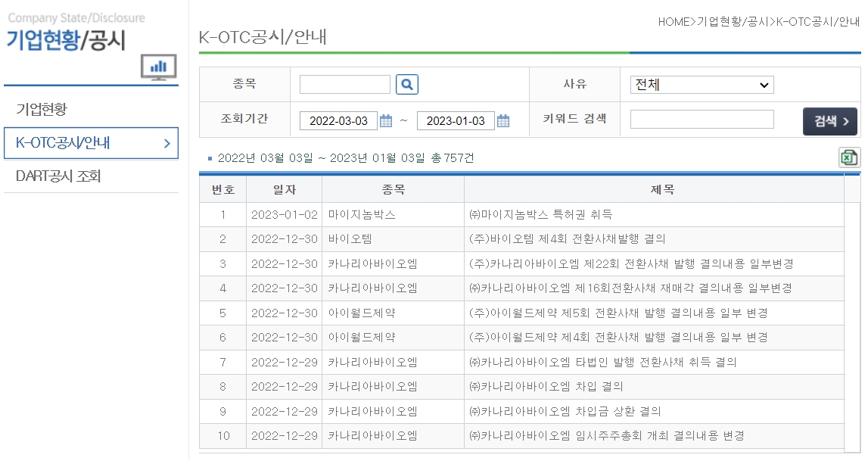
Task: Click 바이오템 in the 종목 column
Action: 350,239
